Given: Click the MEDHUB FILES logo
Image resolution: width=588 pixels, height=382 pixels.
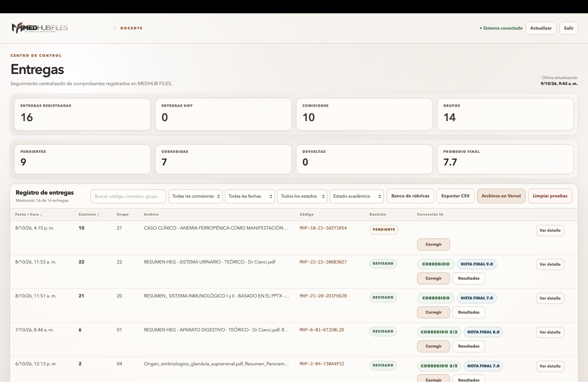Looking at the screenshot, I should 40,28.
